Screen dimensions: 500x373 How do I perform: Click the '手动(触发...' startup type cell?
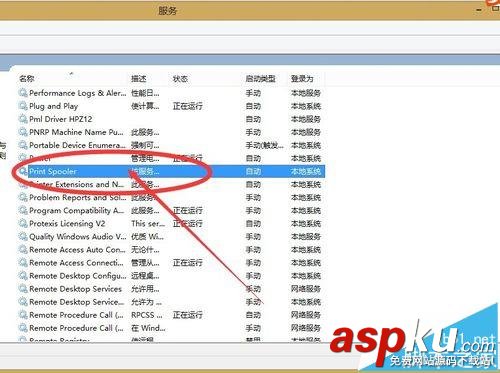point(265,145)
